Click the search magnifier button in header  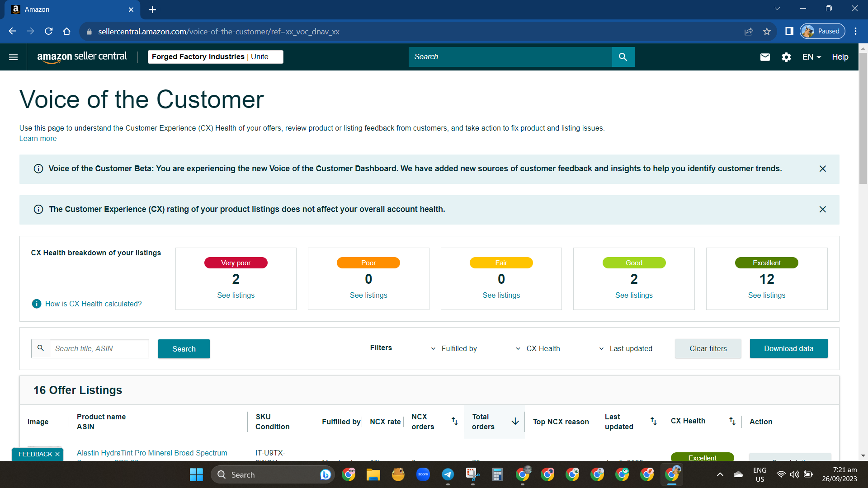click(x=623, y=57)
